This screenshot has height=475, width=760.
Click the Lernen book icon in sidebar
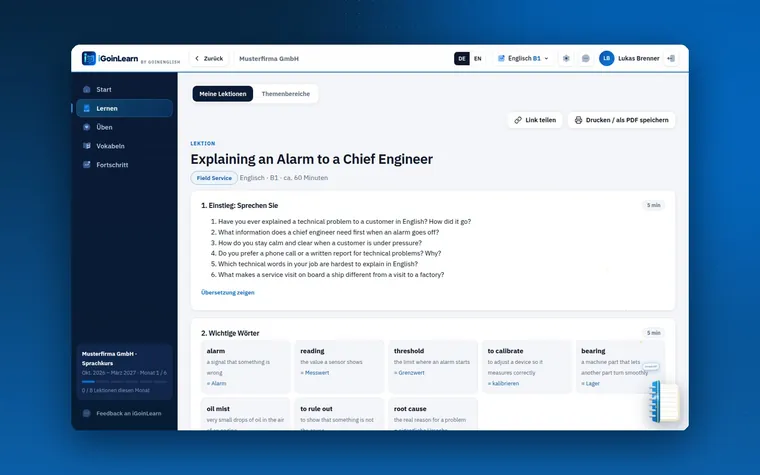click(87, 108)
